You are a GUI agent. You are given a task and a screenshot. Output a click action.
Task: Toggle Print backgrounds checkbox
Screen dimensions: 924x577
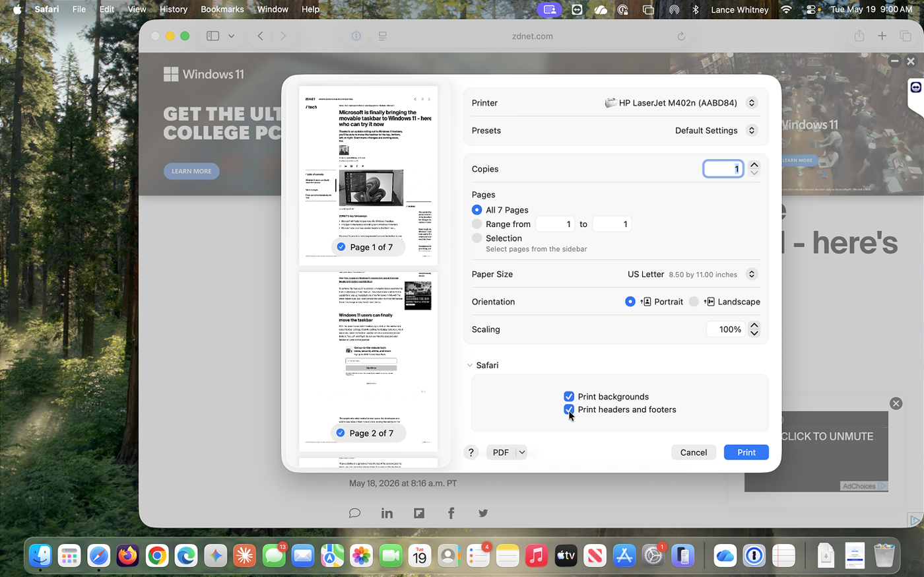click(569, 396)
